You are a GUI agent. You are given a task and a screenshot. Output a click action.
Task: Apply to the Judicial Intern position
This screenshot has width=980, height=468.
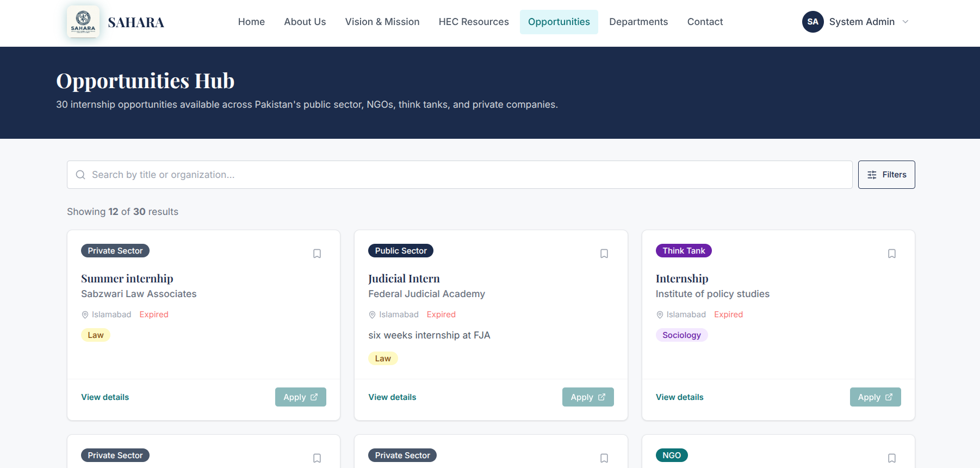click(588, 397)
